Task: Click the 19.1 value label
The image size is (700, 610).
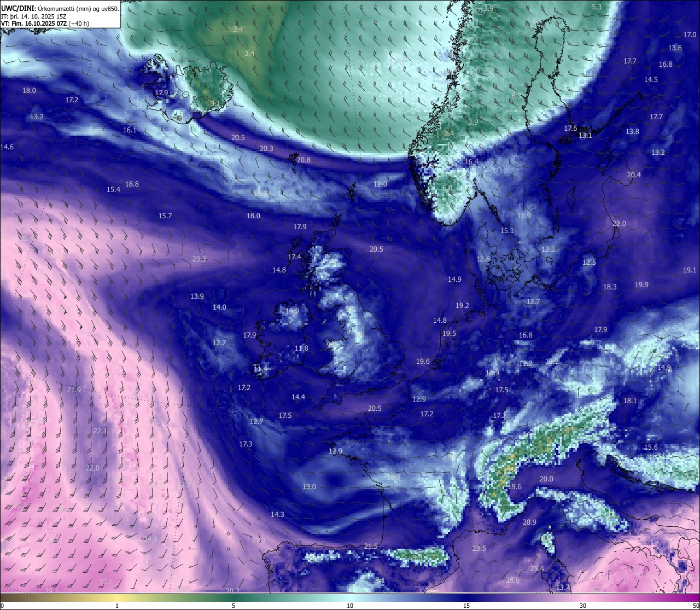Action: 690,270
